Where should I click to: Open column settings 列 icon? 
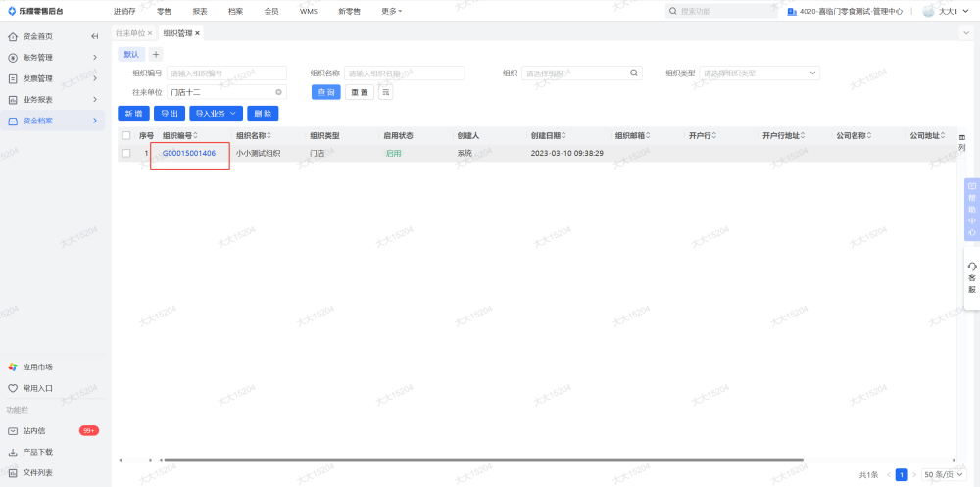[x=962, y=142]
